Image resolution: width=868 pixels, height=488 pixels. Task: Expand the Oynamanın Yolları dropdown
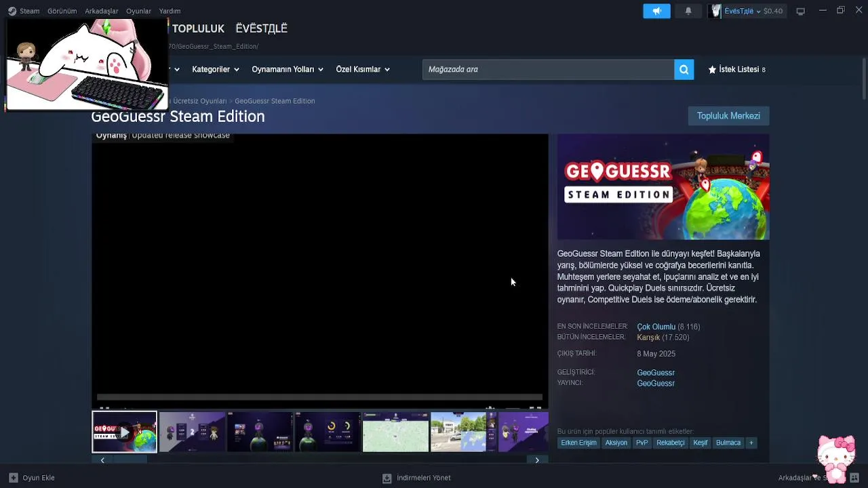[288, 69]
